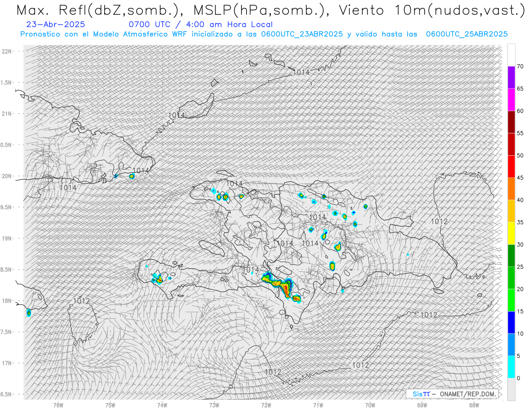Viewport: 532px width, 411px height.
Task: Pick the cyan 0–5 dBZ legend segment
Action: click(x=511, y=367)
